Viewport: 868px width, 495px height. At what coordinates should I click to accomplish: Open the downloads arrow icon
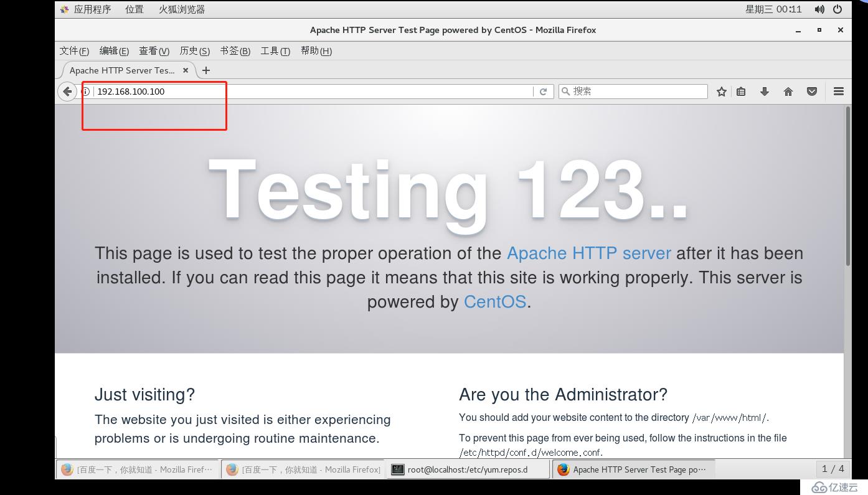pos(765,92)
